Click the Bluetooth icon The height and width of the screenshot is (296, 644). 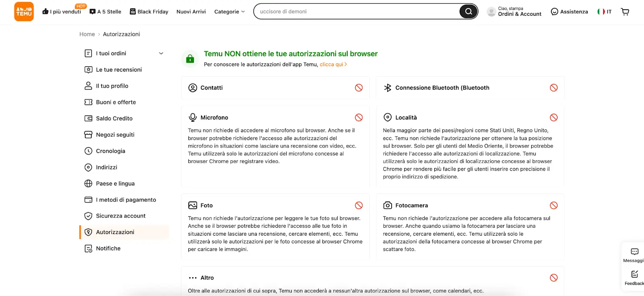pos(388,88)
